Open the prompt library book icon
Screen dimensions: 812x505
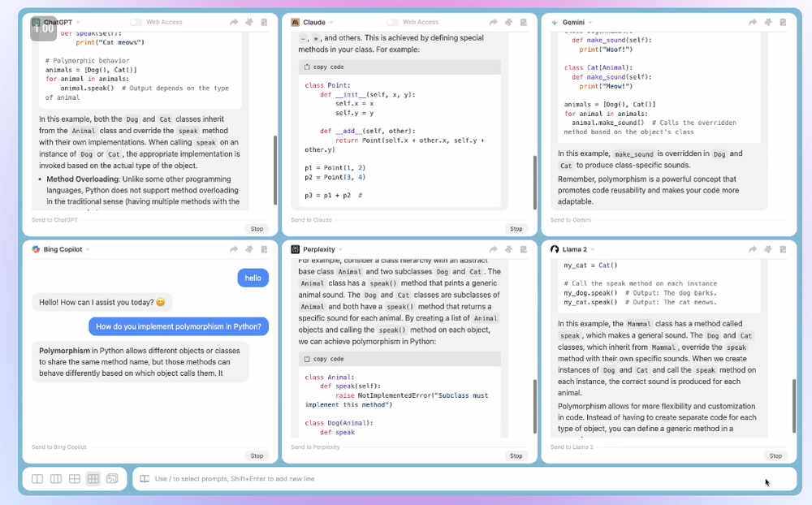[x=145, y=478]
